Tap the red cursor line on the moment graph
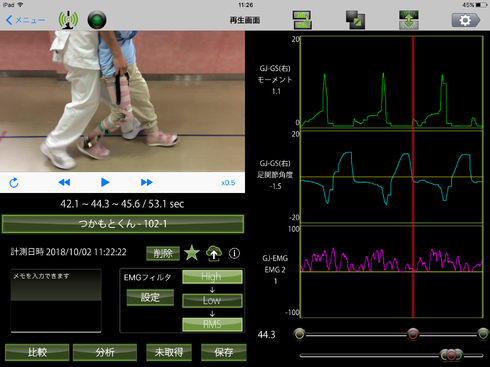Viewport: 490px width, 367px height. 413,82
